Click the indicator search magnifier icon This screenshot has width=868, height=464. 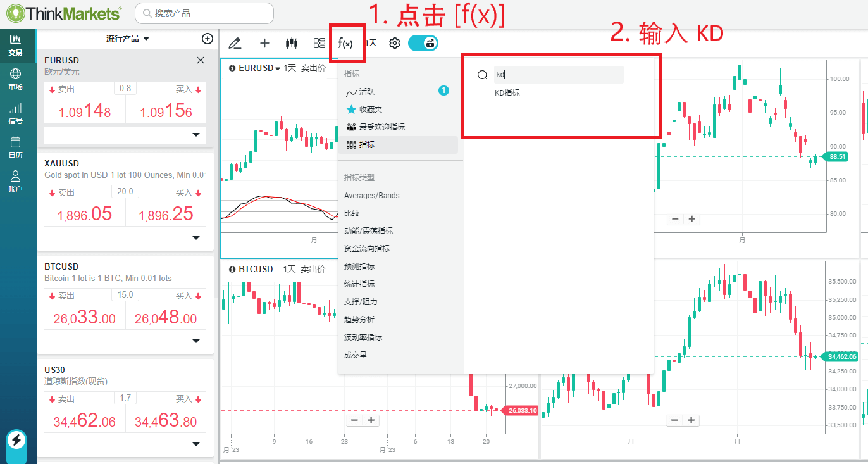[x=482, y=75]
